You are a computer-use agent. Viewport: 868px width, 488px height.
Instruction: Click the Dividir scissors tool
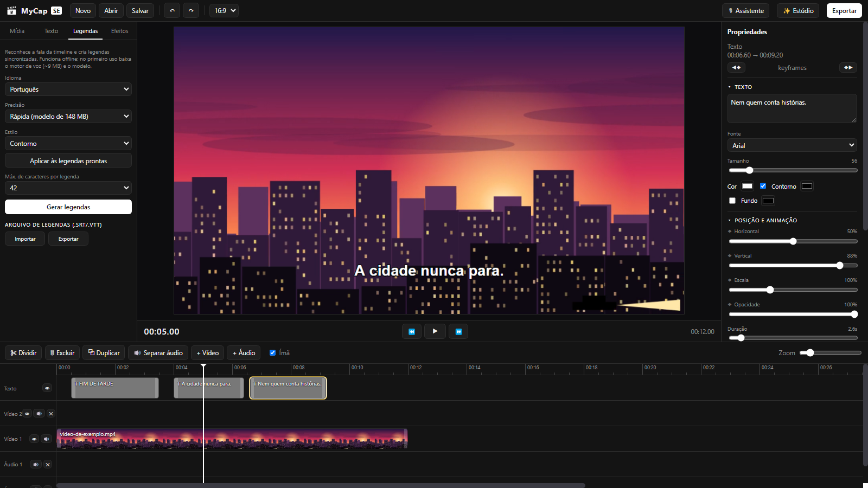[23, 353]
